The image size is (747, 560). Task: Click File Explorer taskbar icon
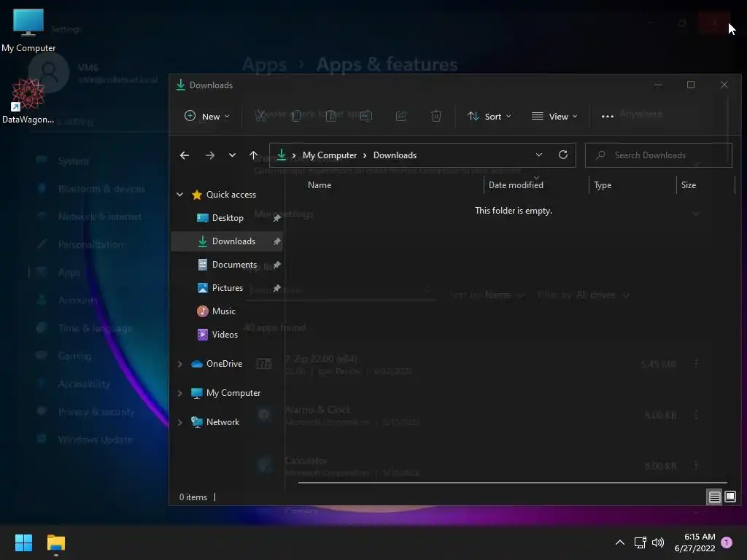pos(55,542)
